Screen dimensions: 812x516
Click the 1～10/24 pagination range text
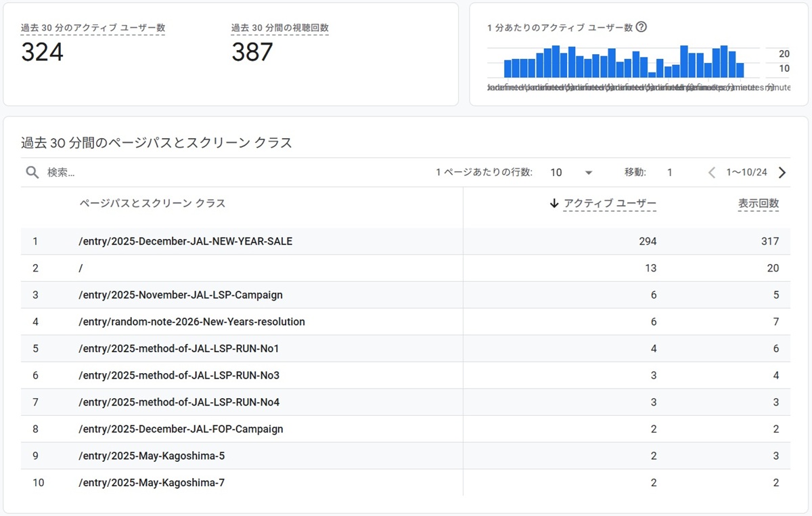coord(747,173)
